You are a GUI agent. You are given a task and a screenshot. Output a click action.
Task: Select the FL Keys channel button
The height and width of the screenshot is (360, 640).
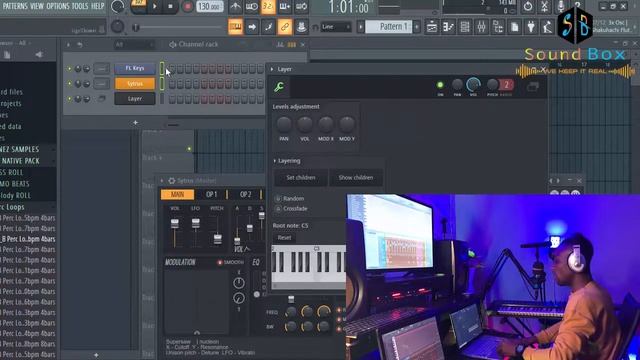(135, 68)
